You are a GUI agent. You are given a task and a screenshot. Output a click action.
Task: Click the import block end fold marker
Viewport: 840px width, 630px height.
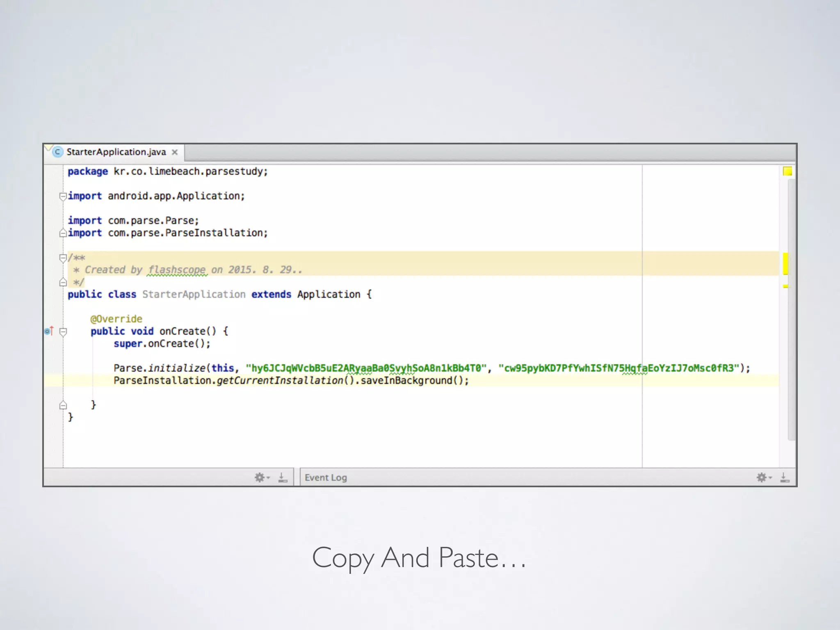tap(63, 233)
